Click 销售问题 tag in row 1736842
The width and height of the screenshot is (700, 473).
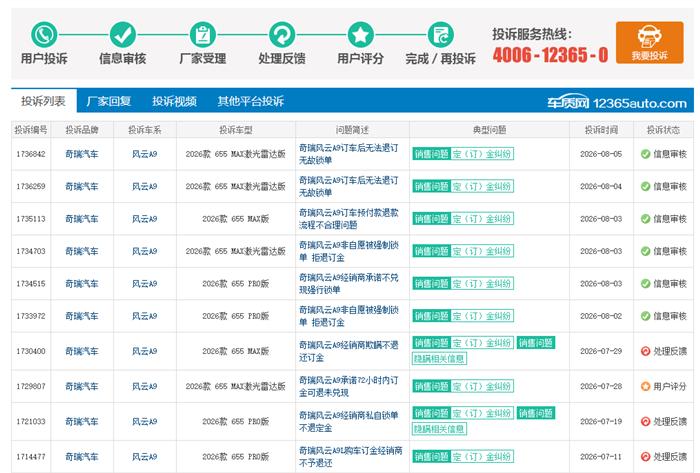tap(431, 154)
